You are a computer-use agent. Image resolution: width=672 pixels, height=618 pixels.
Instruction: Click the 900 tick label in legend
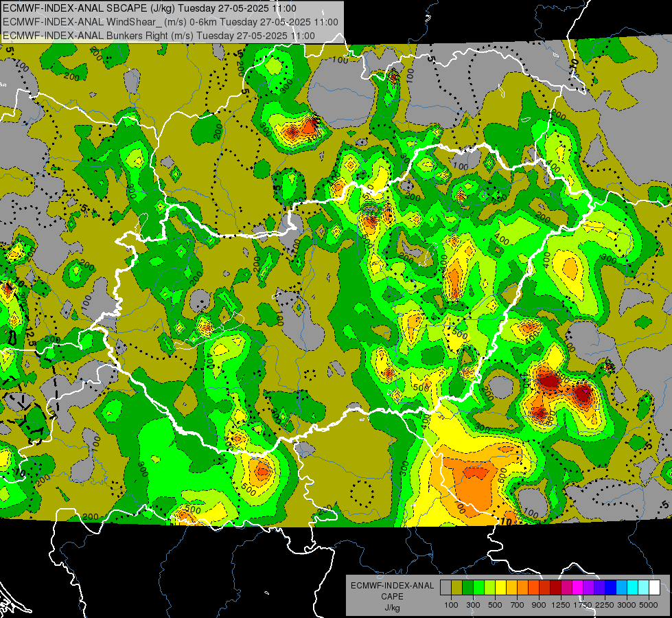tap(539, 605)
